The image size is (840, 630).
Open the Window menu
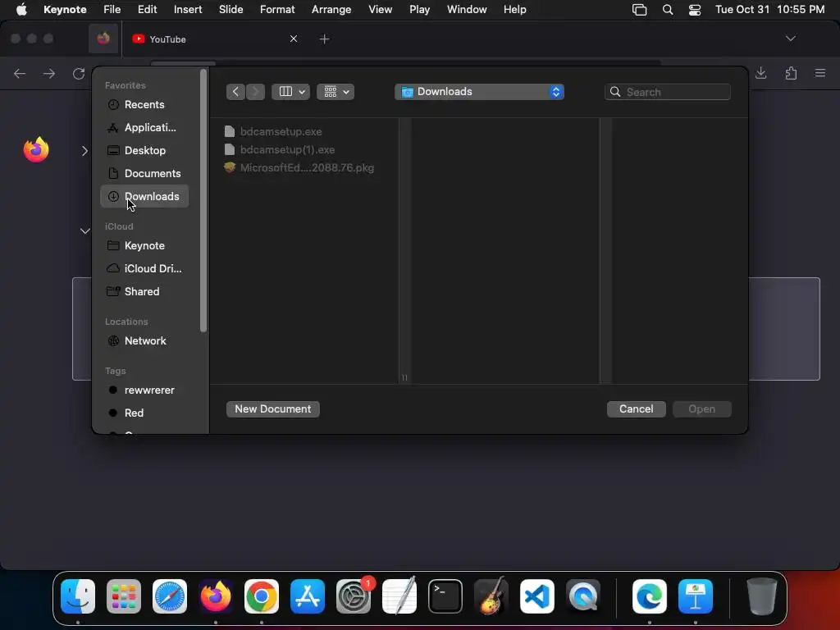point(467,10)
